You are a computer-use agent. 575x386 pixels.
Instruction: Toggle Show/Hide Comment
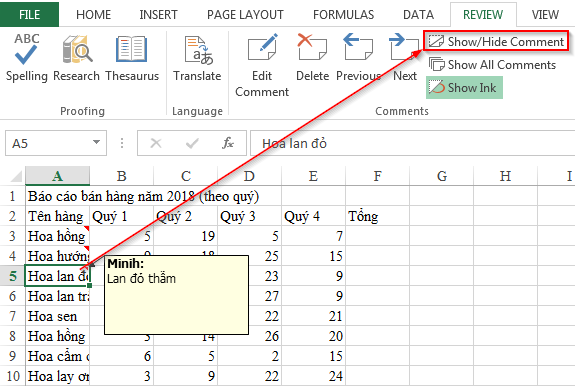[496, 41]
